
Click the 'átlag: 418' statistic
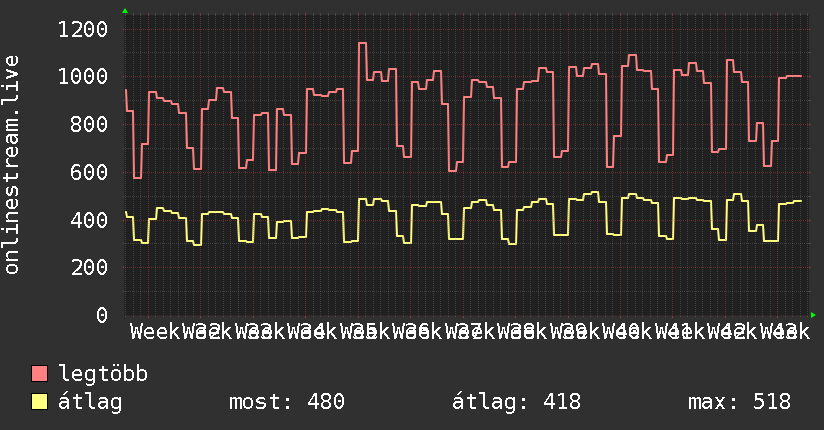(517, 402)
